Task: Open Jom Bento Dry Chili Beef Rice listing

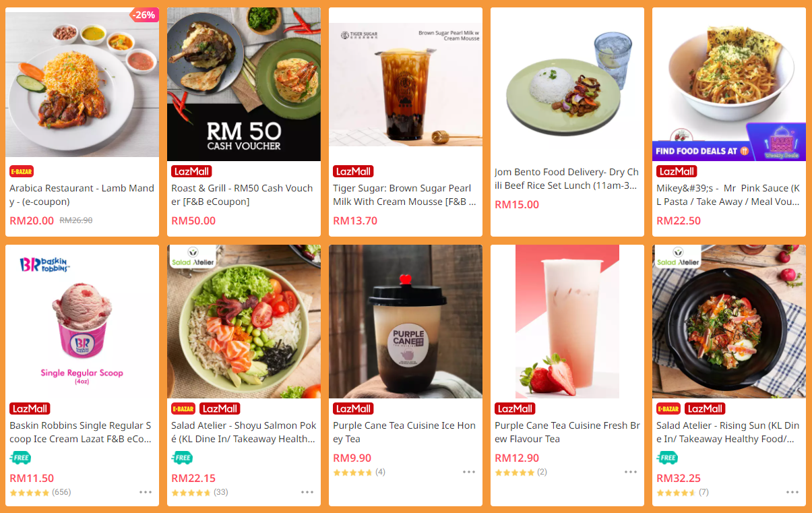Action: pos(567,179)
